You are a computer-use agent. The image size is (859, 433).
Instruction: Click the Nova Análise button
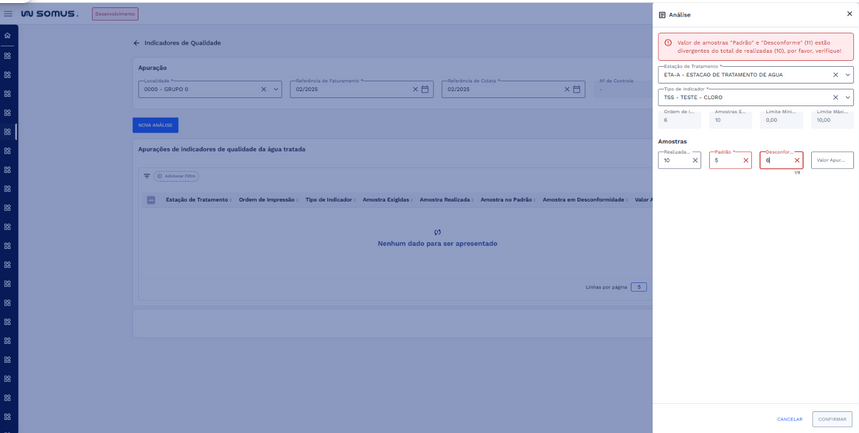click(x=155, y=125)
